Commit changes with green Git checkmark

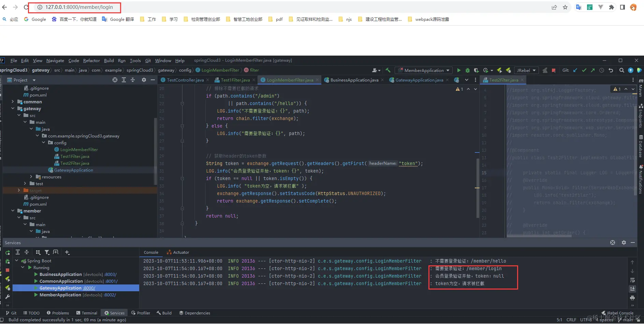tap(584, 70)
